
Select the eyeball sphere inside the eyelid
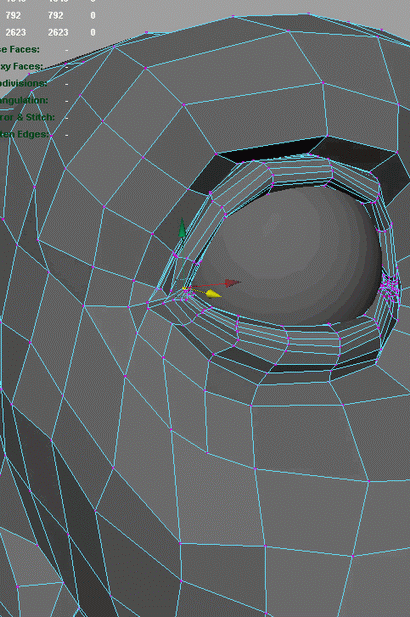click(x=289, y=254)
